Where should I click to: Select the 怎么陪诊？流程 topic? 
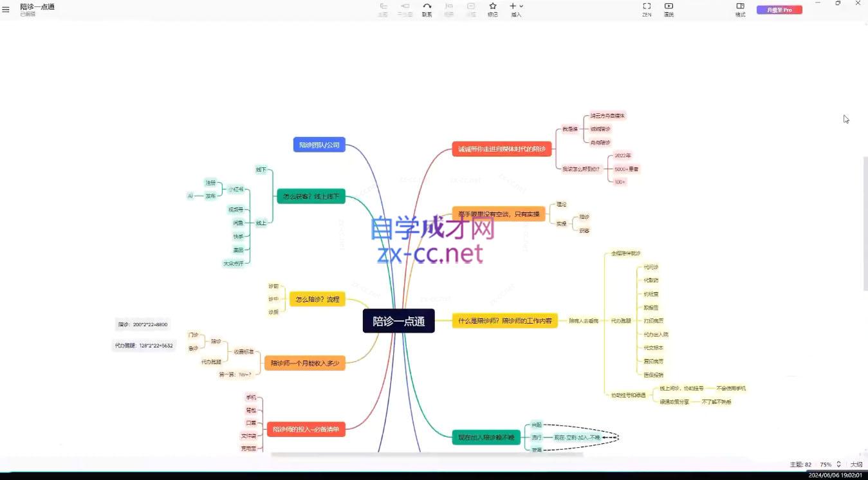point(317,299)
